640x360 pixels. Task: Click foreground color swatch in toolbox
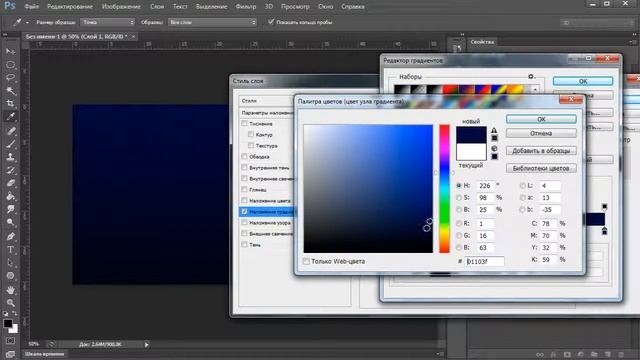tap(8, 323)
